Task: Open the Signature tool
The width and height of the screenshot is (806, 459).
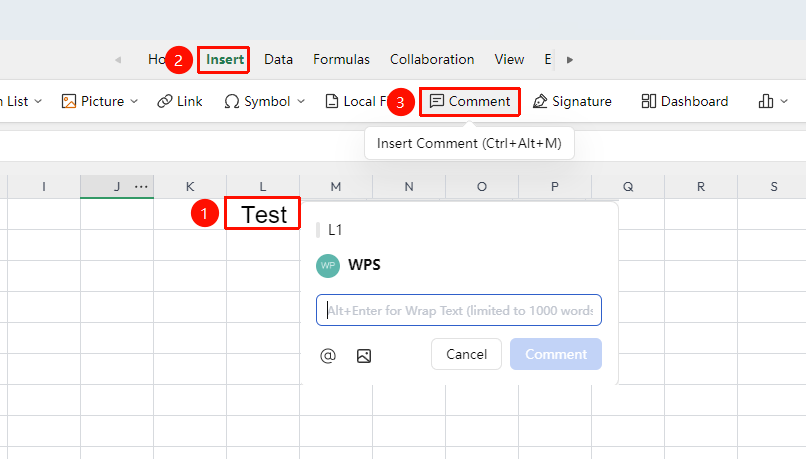Action: pyautogui.click(x=572, y=101)
